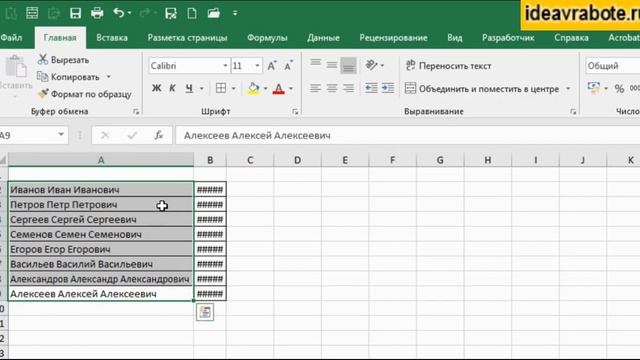Decrease cell indent
Viewport: 640px width, 360px height.
[371, 88]
